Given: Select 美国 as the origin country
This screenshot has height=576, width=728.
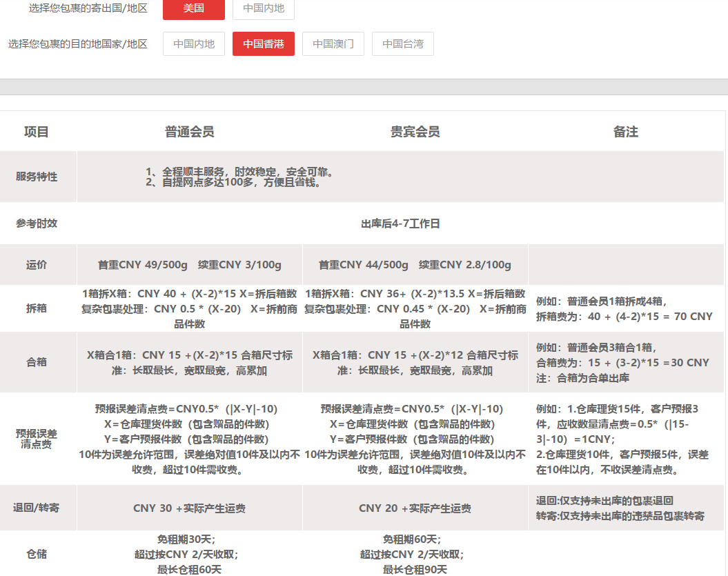Looking at the screenshot, I should (193, 8).
